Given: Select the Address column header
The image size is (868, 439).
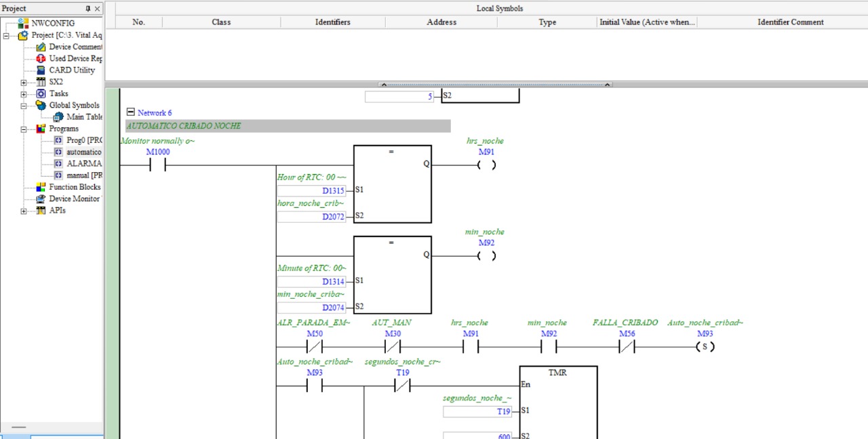Looking at the screenshot, I should click(x=441, y=22).
